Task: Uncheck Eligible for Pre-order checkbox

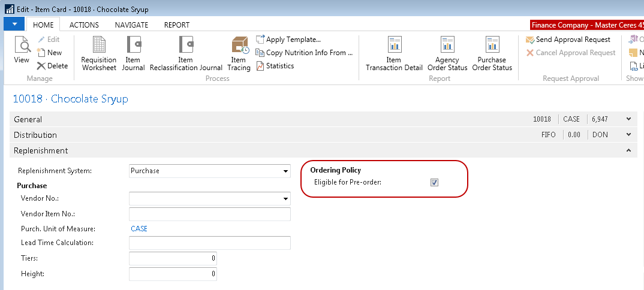Action: pyautogui.click(x=434, y=182)
